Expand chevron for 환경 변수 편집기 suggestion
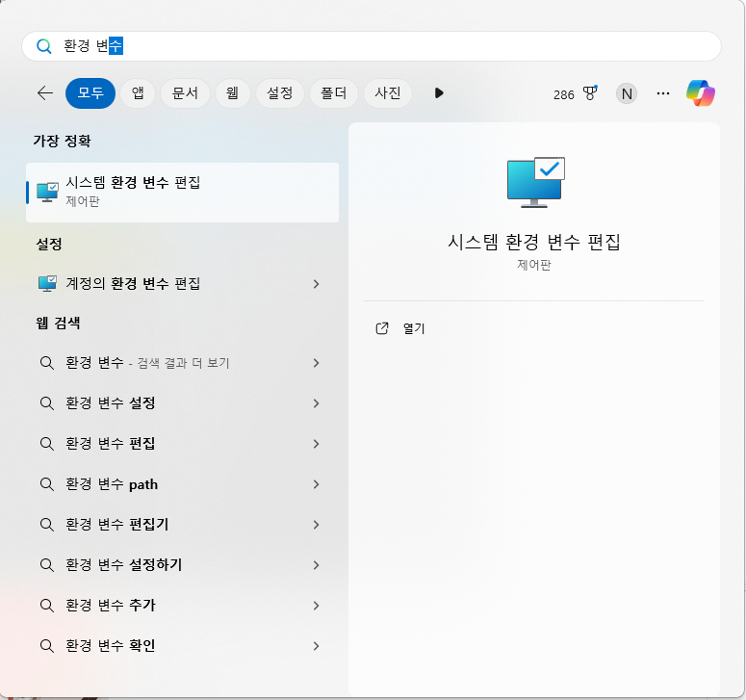746x700 pixels. (x=316, y=525)
